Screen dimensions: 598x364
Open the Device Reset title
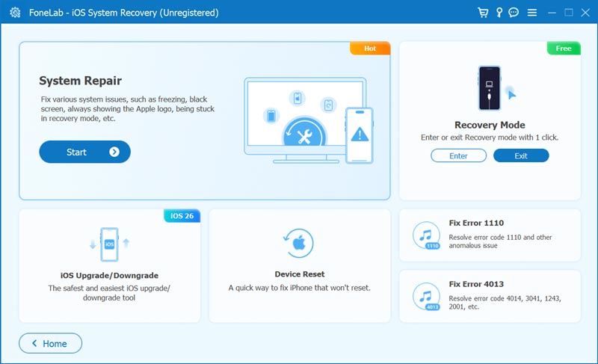300,274
